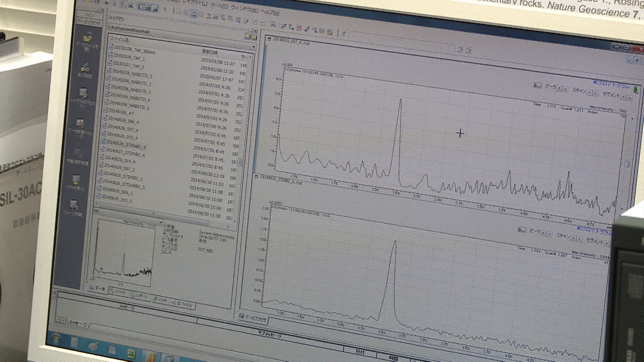This screenshot has height=362, width=644.
Task: Open the 表示設定 sidebar icon
Action: coord(85,70)
